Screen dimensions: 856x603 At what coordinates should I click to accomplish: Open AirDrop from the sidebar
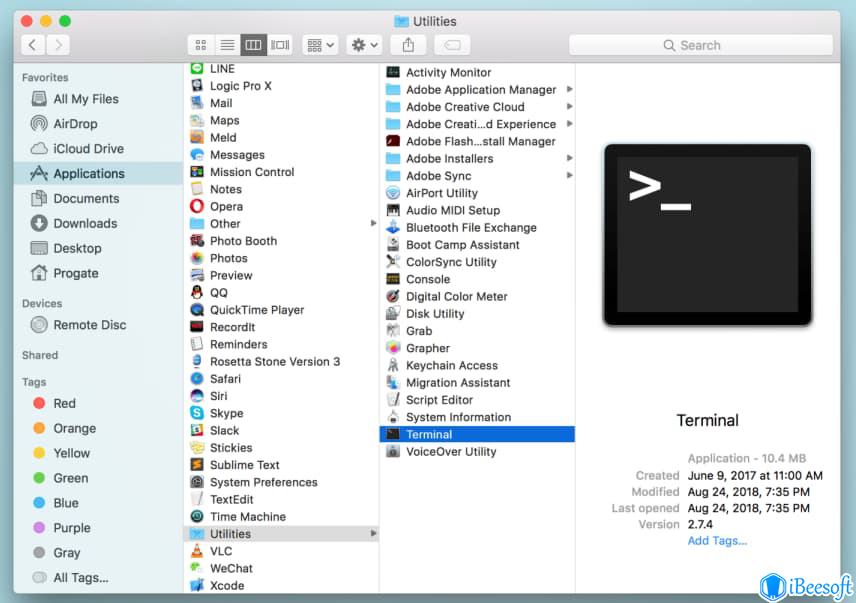(x=74, y=123)
